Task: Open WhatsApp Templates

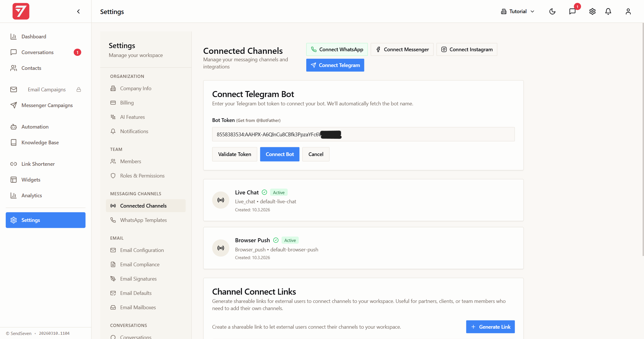Action: click(x=146, y=220)
